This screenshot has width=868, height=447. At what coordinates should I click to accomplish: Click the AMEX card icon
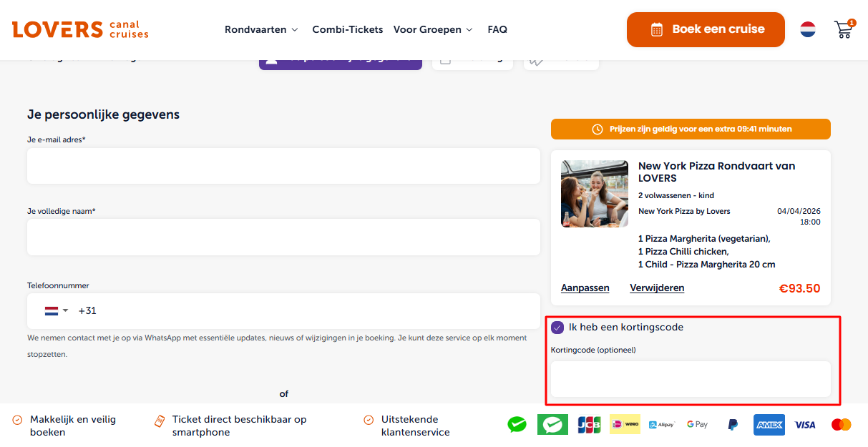[769, 425]
